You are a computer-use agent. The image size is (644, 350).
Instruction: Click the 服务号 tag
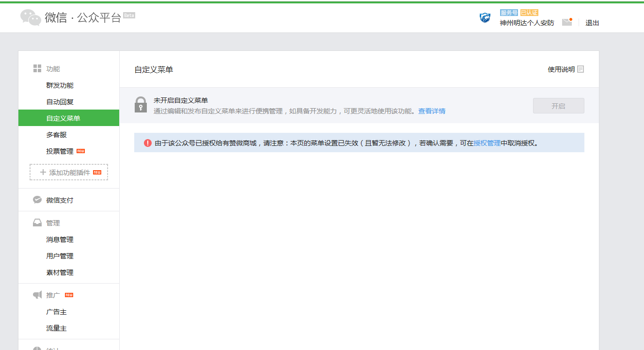(x=509, y=13)
